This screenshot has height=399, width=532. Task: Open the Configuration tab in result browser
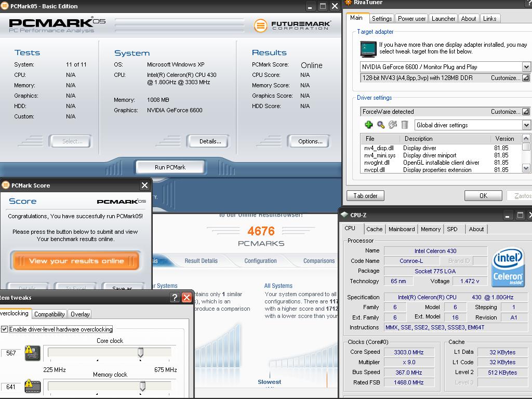(x=261, y=261)
